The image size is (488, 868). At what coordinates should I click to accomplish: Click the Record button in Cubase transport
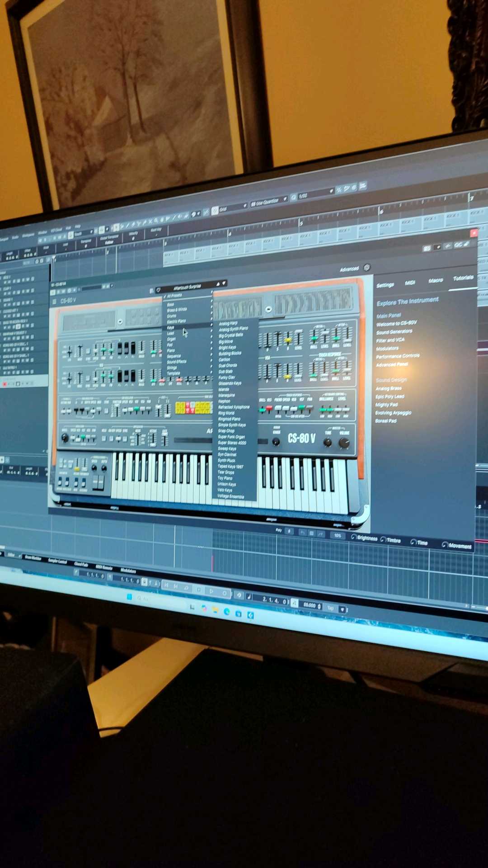click(x=224, y=593)
